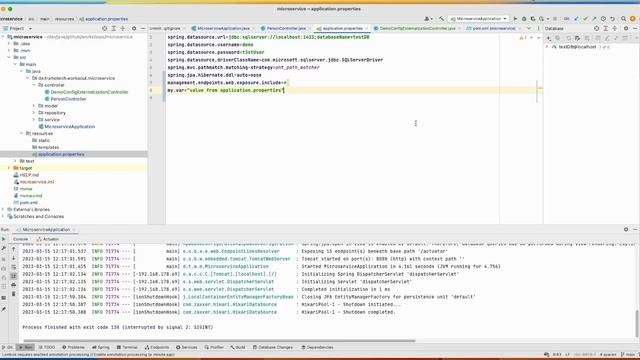This screenshot has height=360, width=640.
Task: Push commits with the arrow icon
Action: (594, 19)
